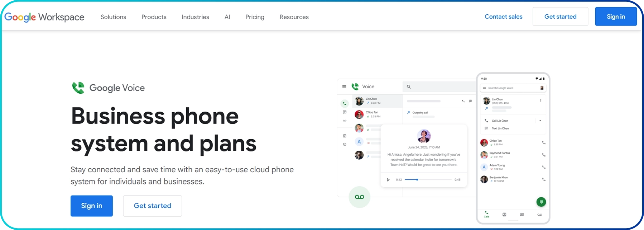The width and height of the screenshot is (644, 230).
Task: Click the Spam icon in the desktop sidebar
Action: point(345,144)
